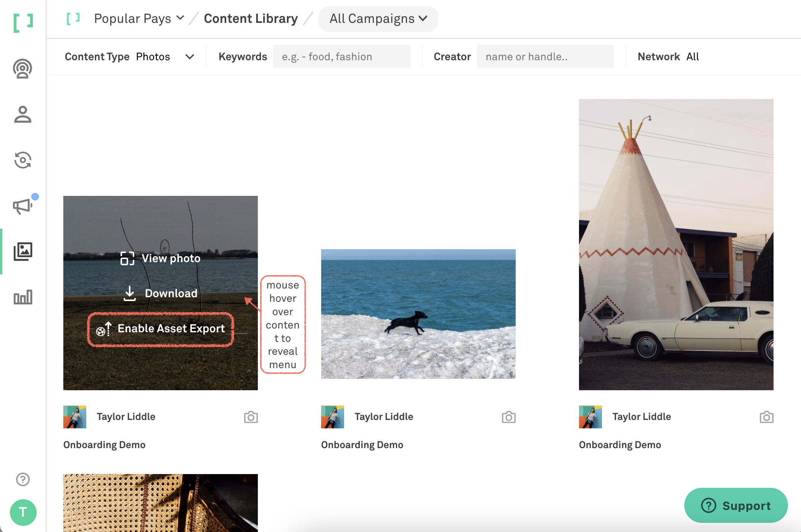Open the creators person icon in sidebar
This screenshot has width=801, height=532.
click(x=23, y=114)
